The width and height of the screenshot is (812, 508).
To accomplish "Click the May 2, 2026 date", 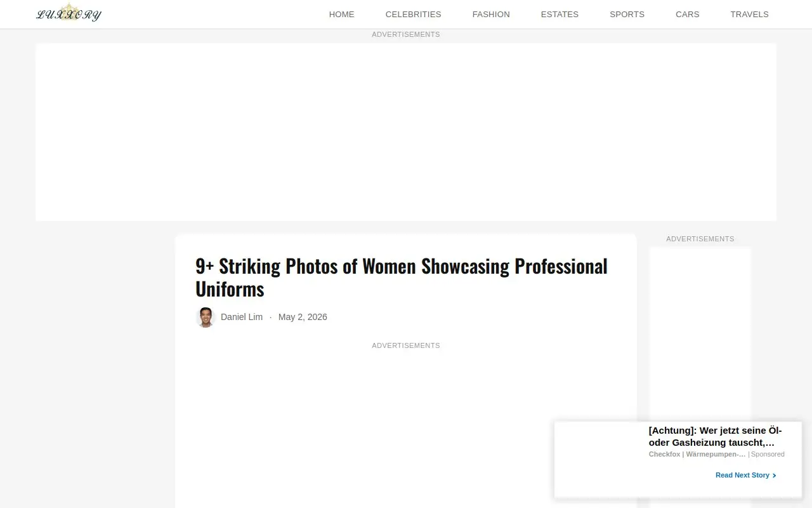I will (x=303, y=317).
